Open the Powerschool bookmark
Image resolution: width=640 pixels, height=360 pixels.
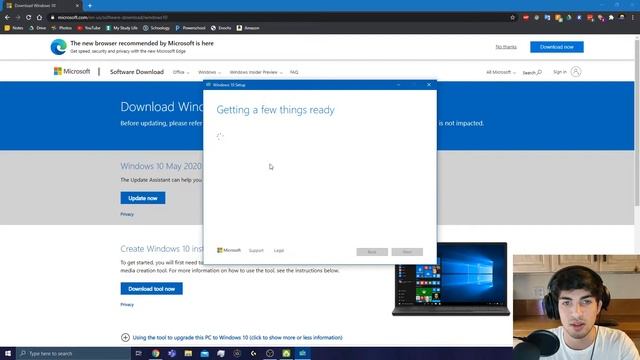coord(190,28)
